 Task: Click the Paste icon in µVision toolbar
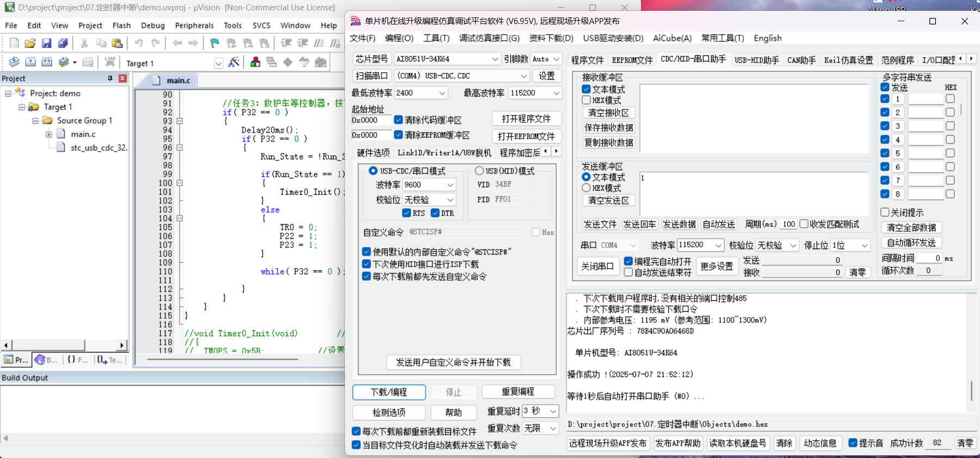(117, 43)
